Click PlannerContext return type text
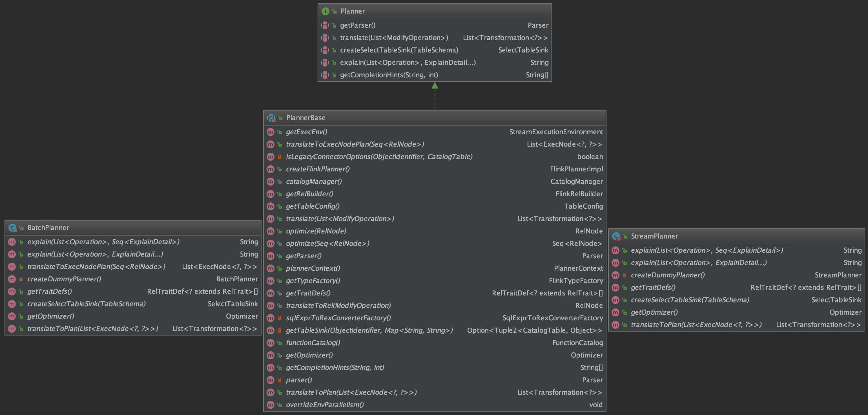The width and height of the screenshot is (868, 415). (579, 268)
